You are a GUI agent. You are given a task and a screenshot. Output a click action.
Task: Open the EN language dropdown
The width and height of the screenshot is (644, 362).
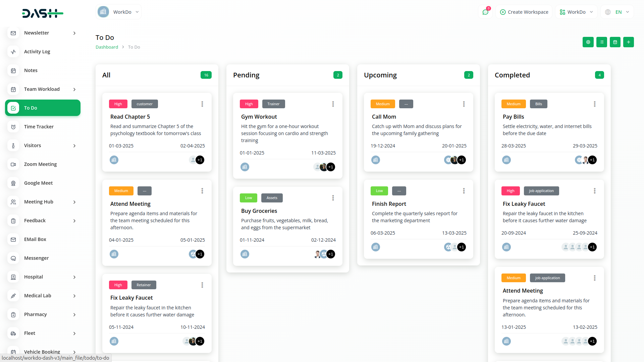(x=618, y=12)
